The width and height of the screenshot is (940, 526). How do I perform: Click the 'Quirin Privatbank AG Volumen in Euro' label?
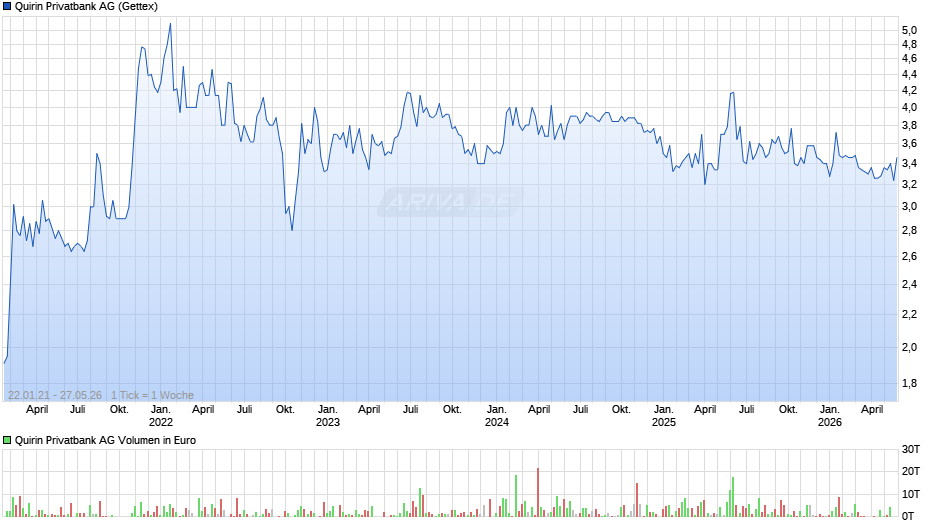tap(106, 440)
